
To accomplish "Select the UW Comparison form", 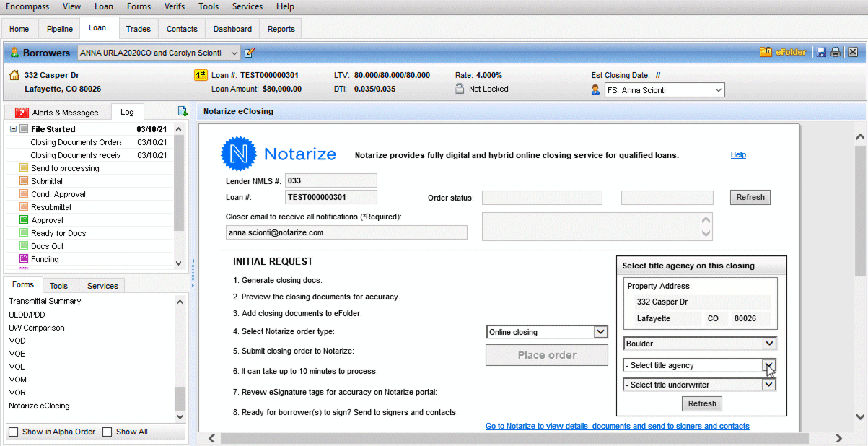I will [37, 328].
